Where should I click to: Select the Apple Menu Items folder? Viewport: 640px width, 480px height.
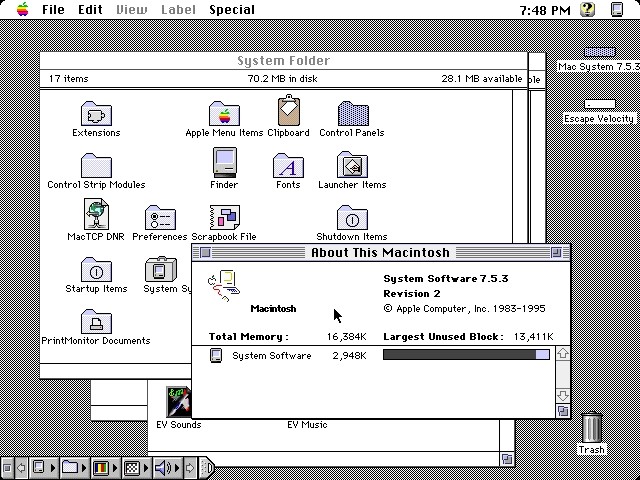click(224, 113)
